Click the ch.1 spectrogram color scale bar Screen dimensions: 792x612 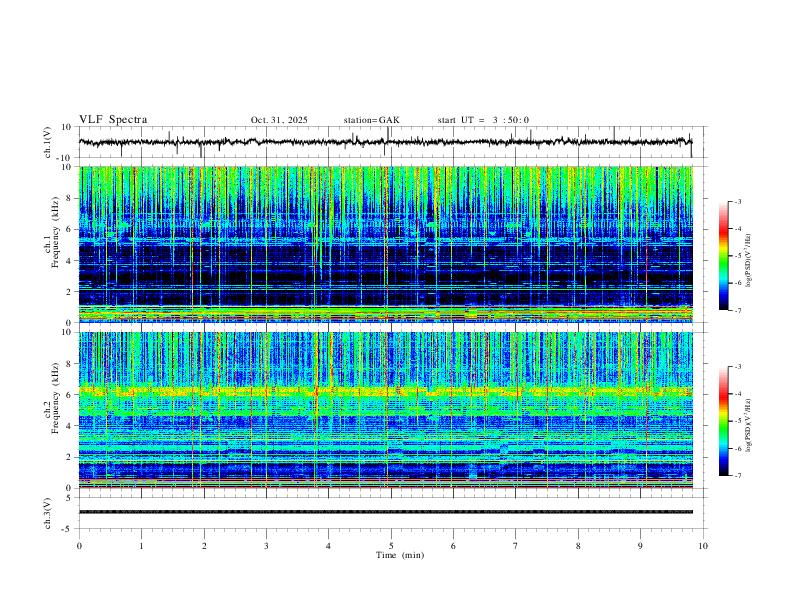tap(724, 256)
